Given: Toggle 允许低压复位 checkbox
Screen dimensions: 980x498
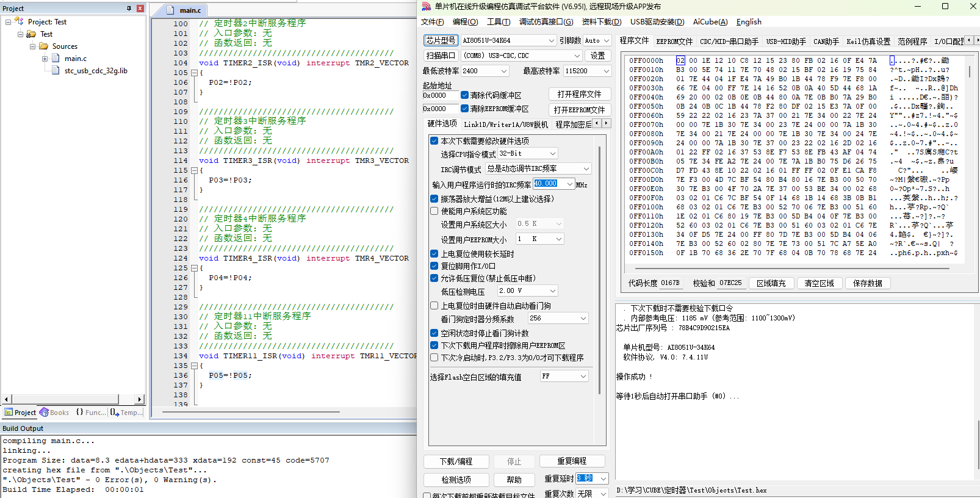Looking at the screenshot, I should (434, 278).
